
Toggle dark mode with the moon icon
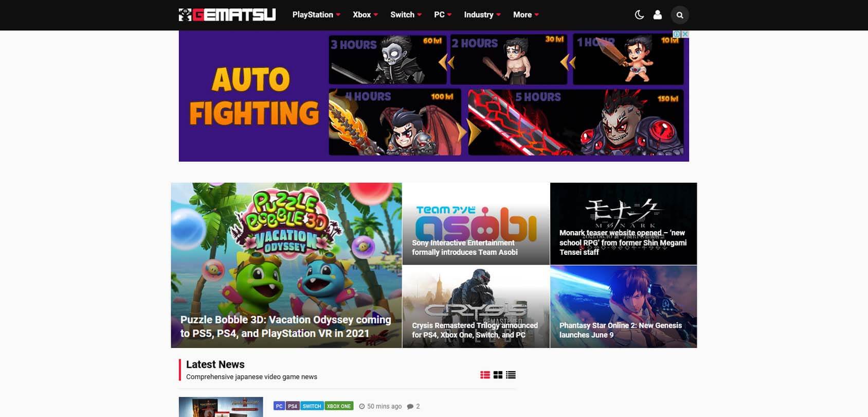(639, 15)
